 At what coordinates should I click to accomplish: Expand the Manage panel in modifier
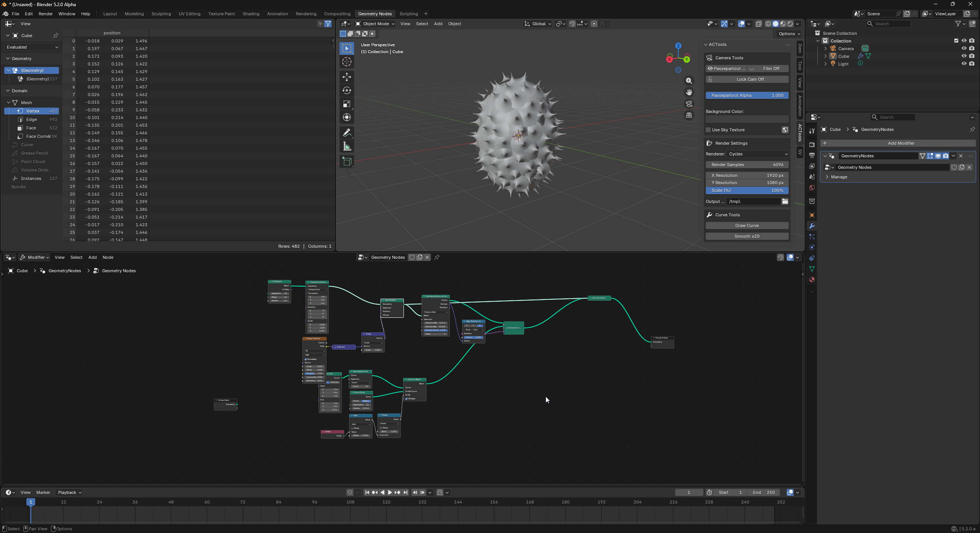[839, 177]
